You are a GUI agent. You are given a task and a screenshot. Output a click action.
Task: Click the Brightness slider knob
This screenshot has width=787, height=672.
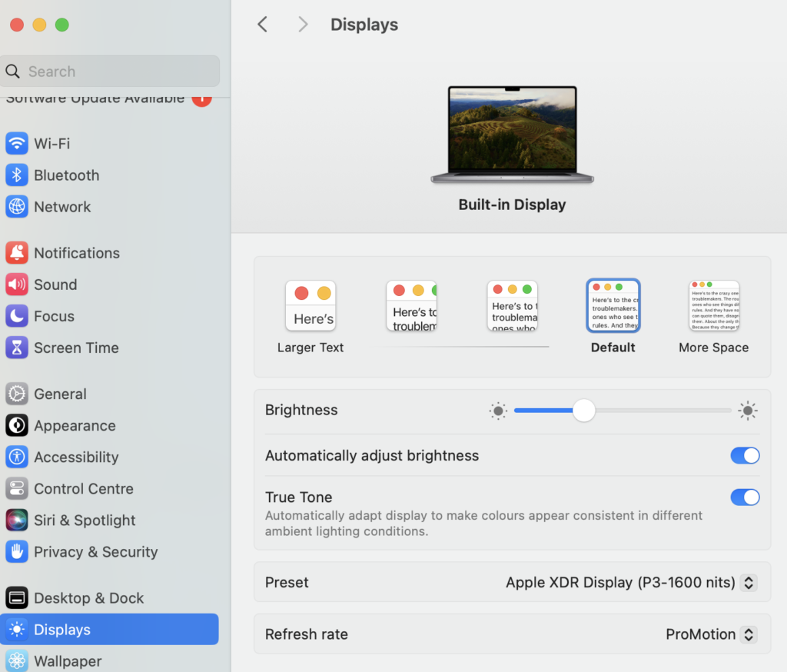tap(584, 411)
